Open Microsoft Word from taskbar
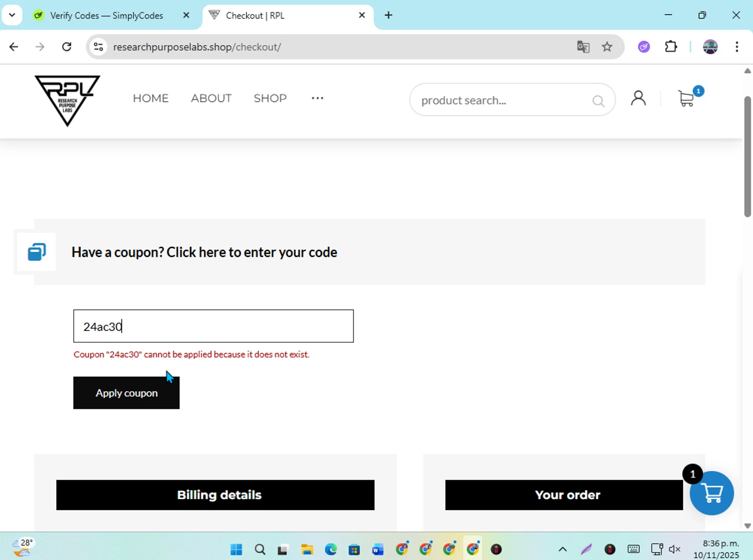This screenshot has width=753, height=560. point(378,549)
